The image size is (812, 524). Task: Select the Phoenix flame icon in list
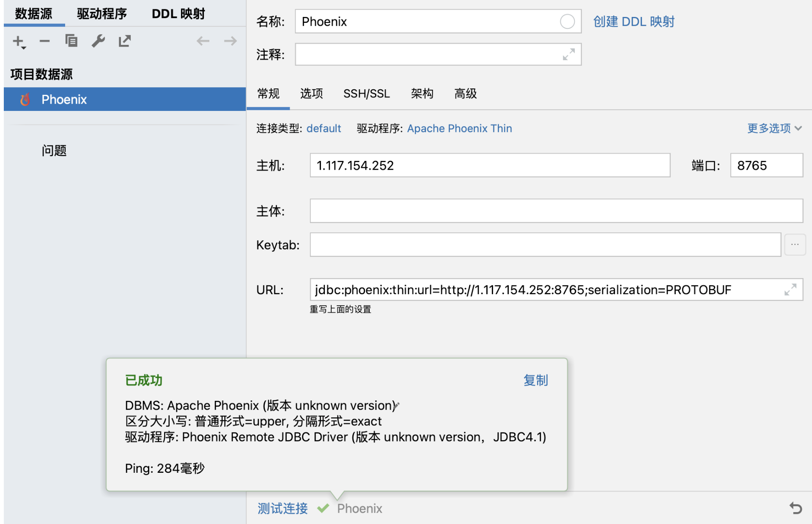coord(25,99)
